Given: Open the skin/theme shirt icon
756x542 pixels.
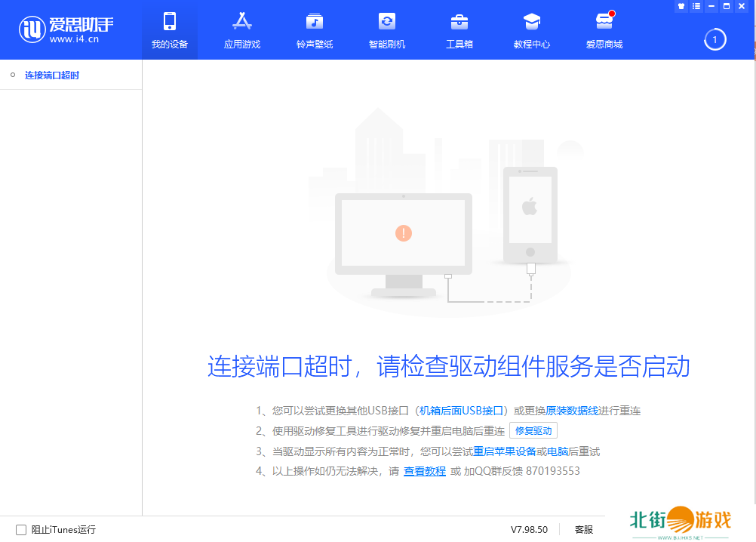Looking at the screenshot, I should click(681, 6).
